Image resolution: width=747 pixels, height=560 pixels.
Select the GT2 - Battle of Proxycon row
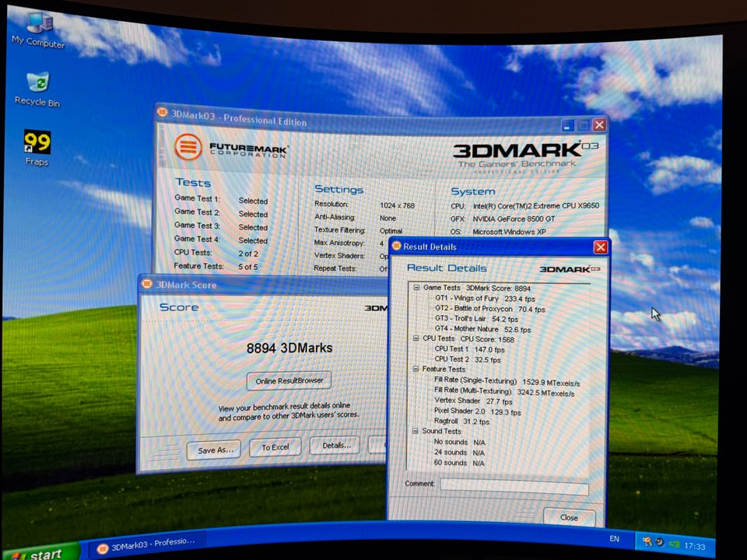click(489, 309)
